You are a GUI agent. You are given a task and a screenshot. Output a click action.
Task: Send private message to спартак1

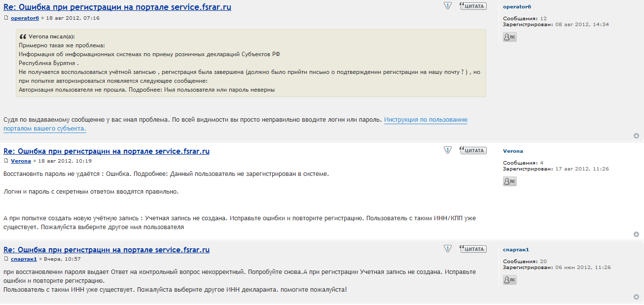510,280
